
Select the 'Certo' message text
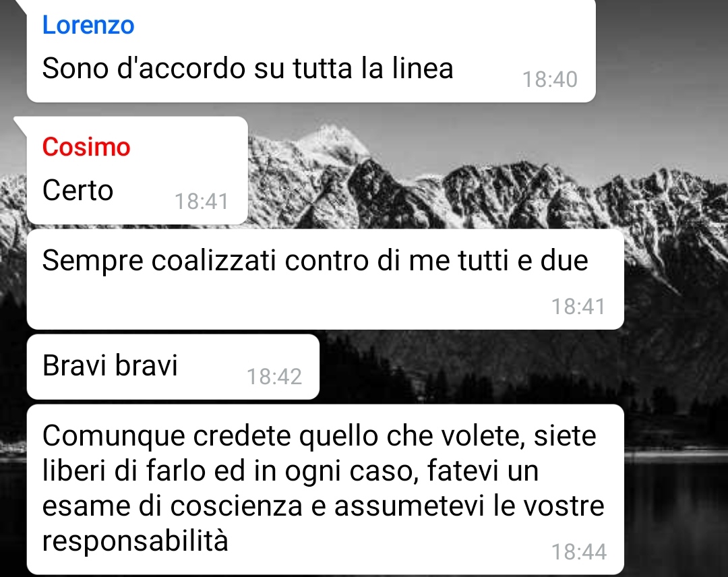(78, 190)
